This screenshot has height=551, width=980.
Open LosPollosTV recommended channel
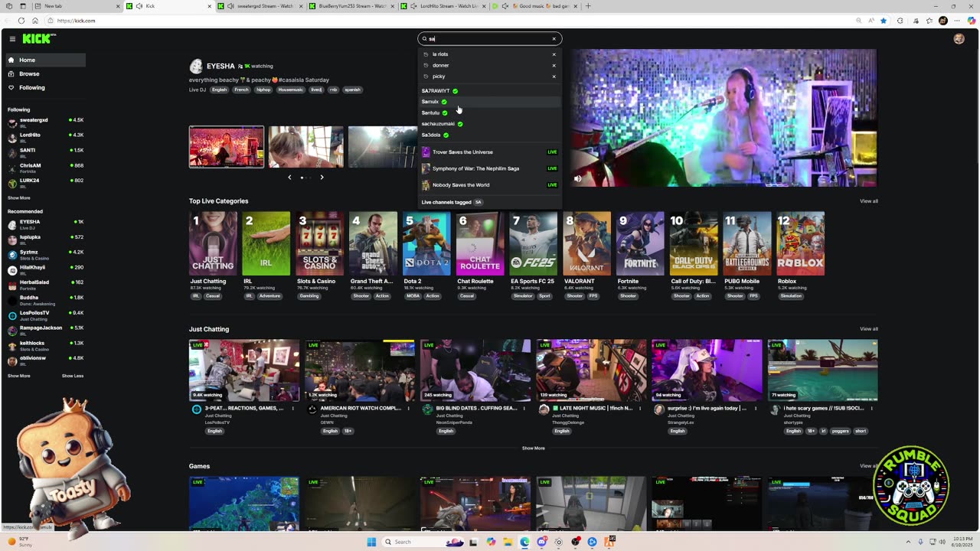pyautogui.click(x=44, y=315)
